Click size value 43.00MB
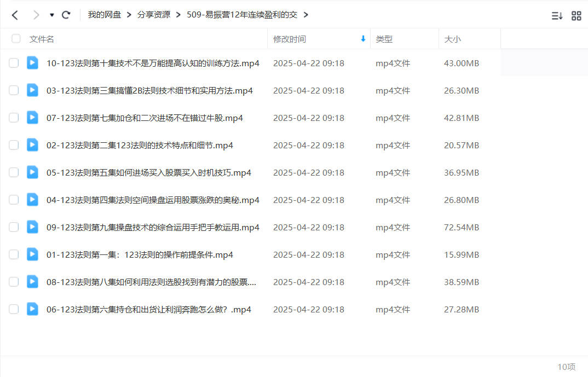 (462, 63)
